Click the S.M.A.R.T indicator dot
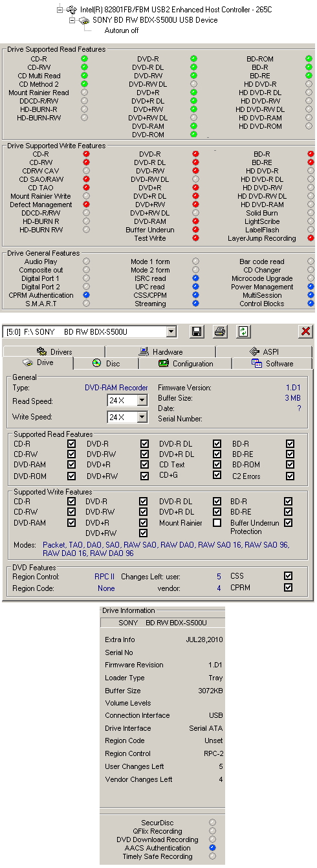The image size is (317, 868). (x=86, y=304)
